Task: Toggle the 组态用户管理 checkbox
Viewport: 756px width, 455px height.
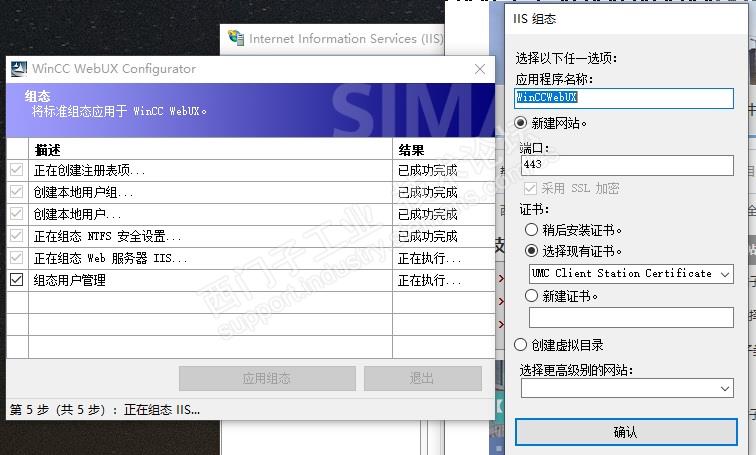Action: tap(16, 280)
